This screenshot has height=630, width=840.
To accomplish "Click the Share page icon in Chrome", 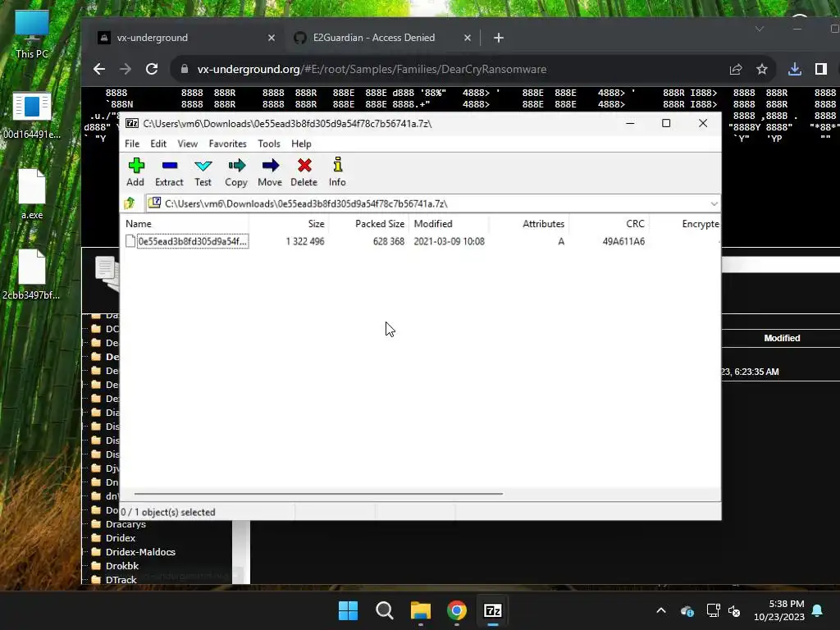I will (x=736, y=69).
